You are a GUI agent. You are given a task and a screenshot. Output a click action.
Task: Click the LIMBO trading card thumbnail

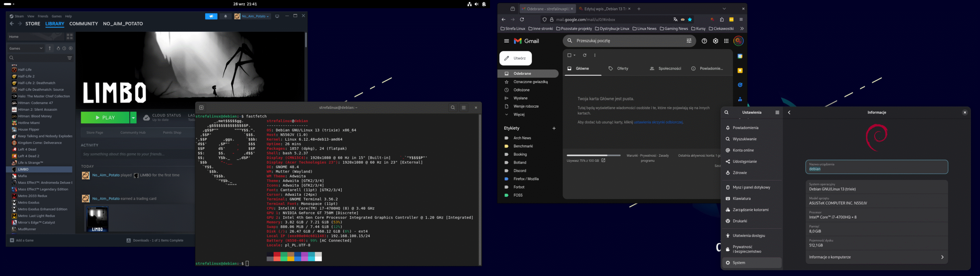click(x=97, y=219)
